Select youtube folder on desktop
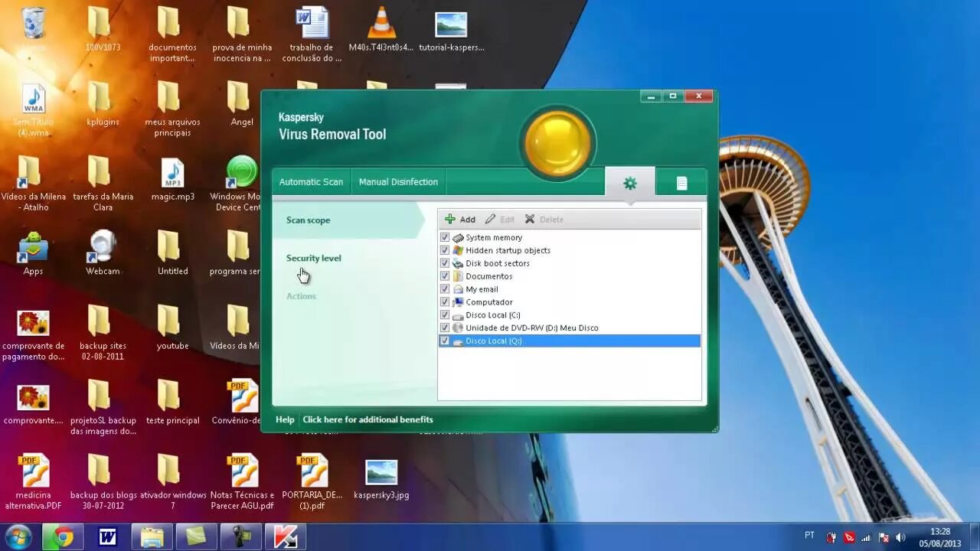 [x=172, y=328]
